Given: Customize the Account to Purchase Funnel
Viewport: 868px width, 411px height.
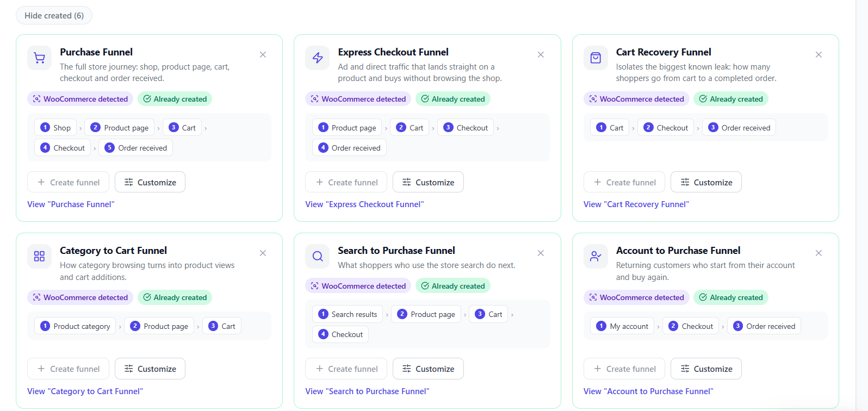Looking at the screenshot, I should pos(706,369).
